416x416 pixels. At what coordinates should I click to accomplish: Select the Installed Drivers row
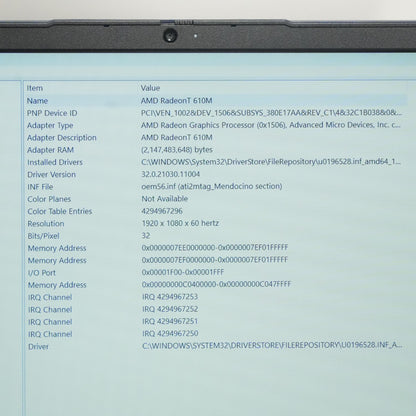point(217,162)
